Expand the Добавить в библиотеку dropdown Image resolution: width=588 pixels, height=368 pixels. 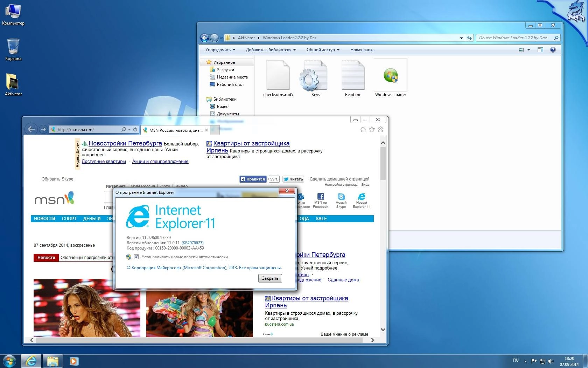271,50
